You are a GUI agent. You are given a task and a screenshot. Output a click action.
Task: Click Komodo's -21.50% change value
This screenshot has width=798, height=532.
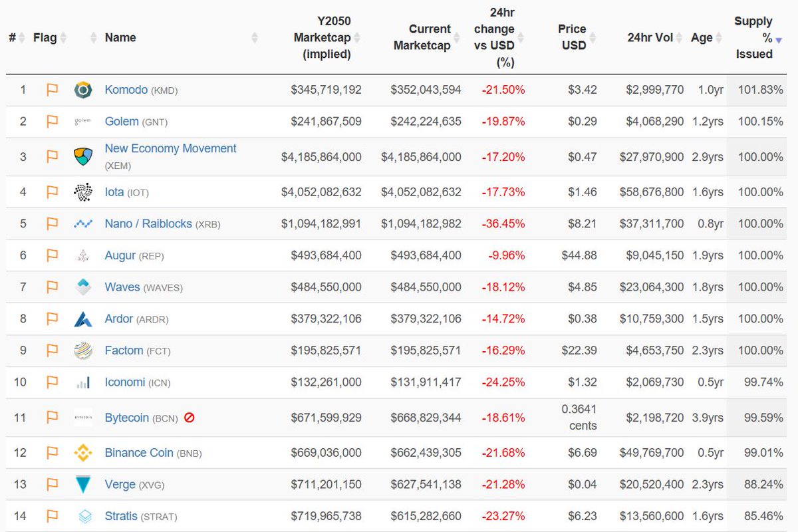(503, 90)
